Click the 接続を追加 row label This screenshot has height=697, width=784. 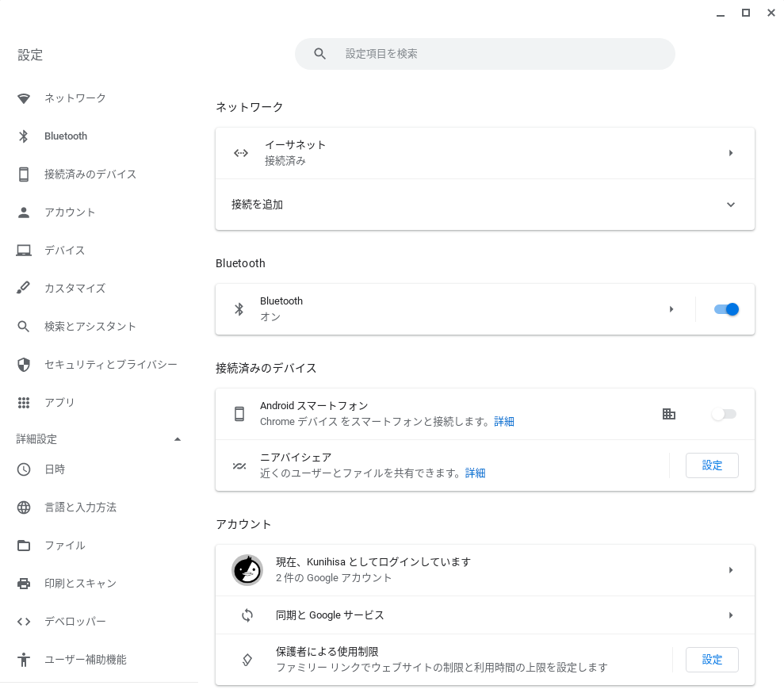click(x=257, y=205)
